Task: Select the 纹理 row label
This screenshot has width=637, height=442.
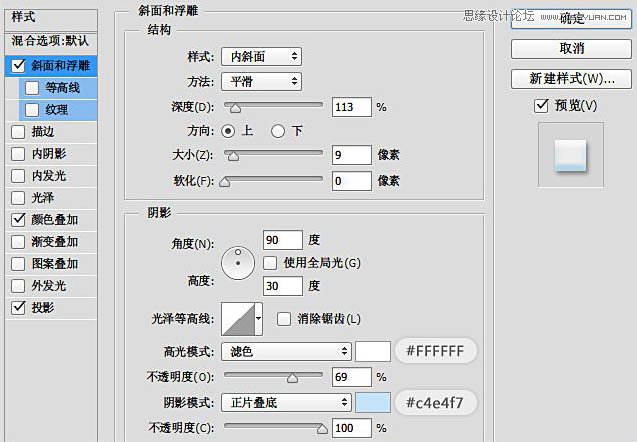Action: click(56, 110)
